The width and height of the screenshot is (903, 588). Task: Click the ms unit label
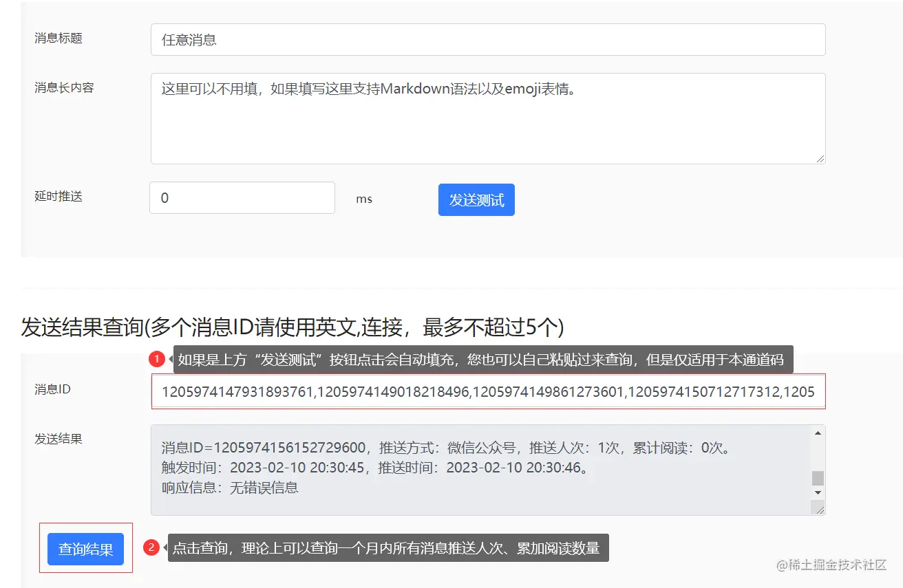click(x=364, y=199)
